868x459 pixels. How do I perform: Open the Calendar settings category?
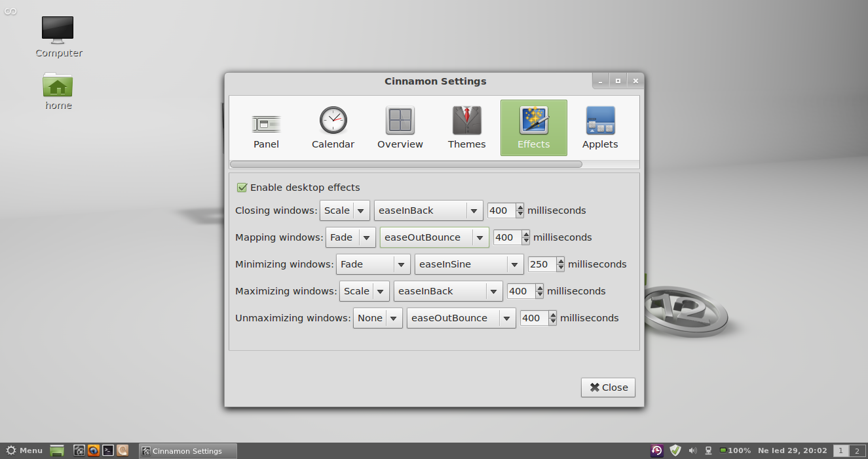[x=333, y=128]
